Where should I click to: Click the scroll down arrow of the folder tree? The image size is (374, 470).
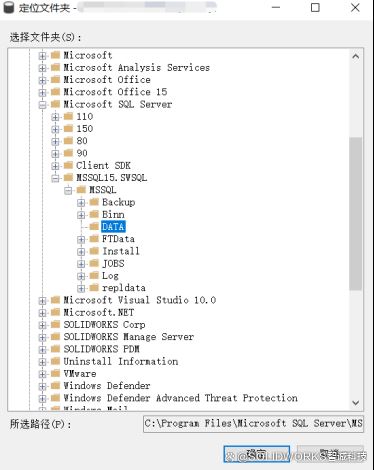(356, 403)
